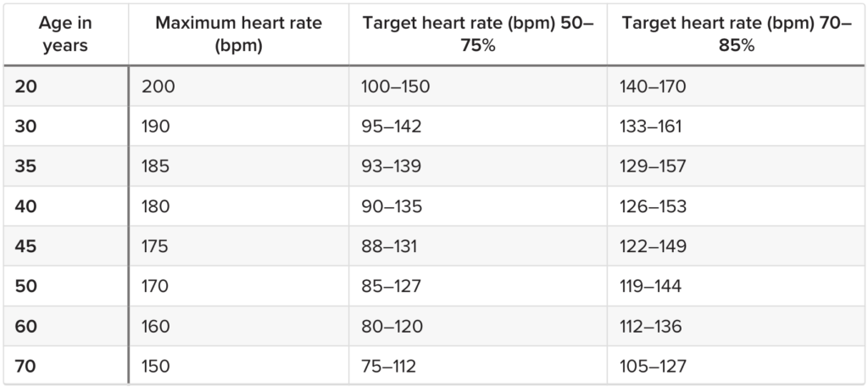Click the "Maximum heart rate (bpm)" header
This screenshot has height=387, width=868.
click(x=238, y=34)
